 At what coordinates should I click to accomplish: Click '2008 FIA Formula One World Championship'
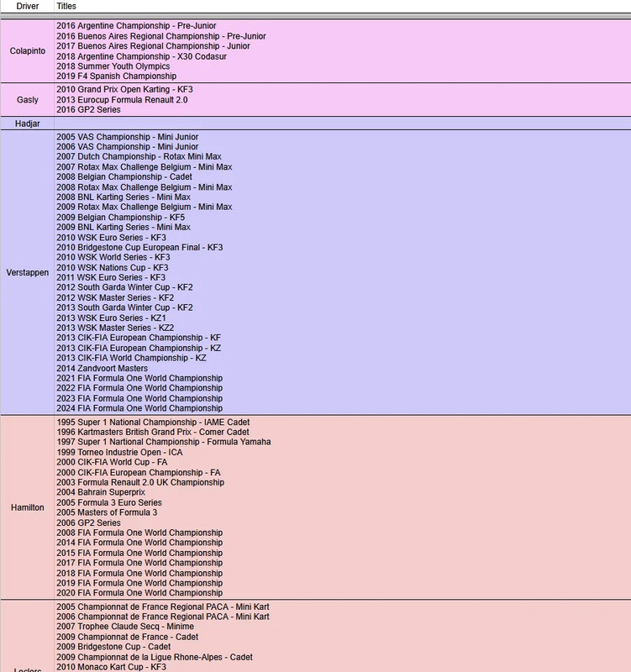(139, 533)
